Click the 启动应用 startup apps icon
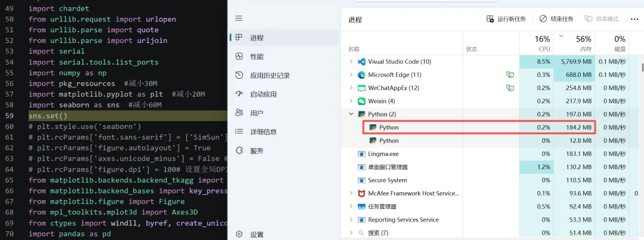 coord(239,94)
